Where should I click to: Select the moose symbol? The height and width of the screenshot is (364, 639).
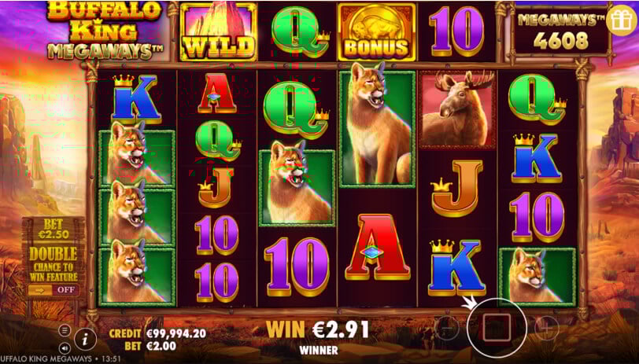458,109
